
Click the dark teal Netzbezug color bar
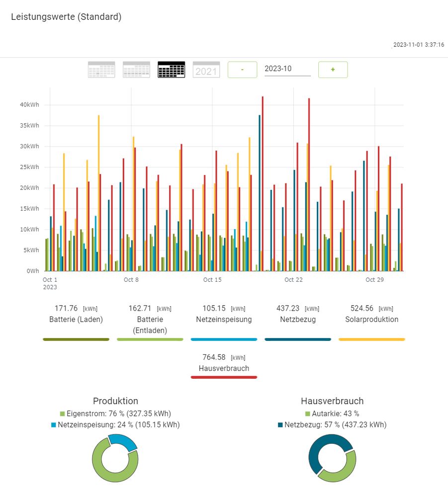(x=298, y=339)
